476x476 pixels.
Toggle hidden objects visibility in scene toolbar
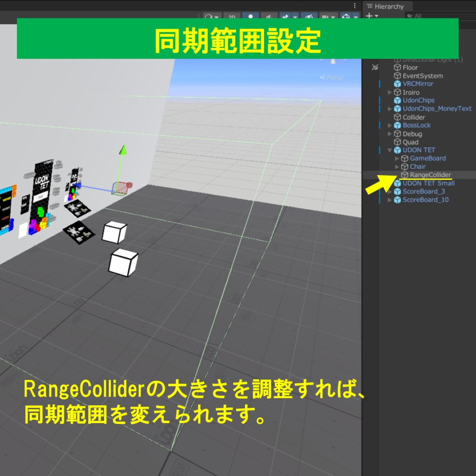(x=309, y=16)
